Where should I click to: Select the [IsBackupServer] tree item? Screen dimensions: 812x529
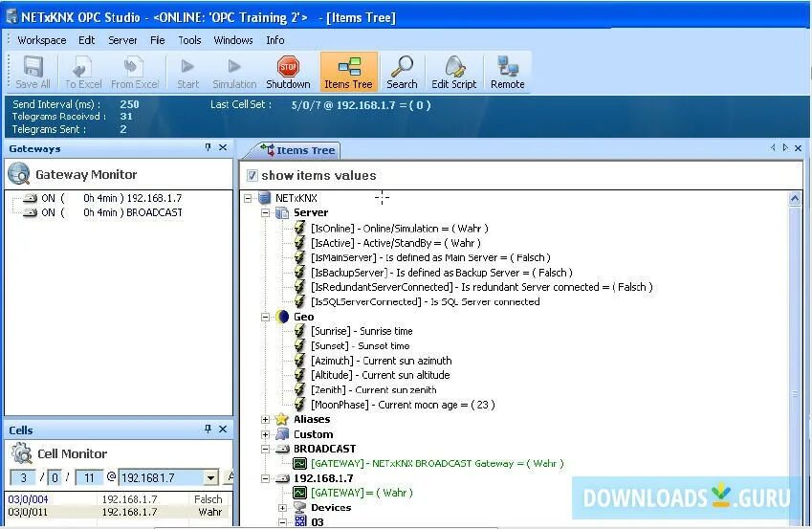point(441,272)
